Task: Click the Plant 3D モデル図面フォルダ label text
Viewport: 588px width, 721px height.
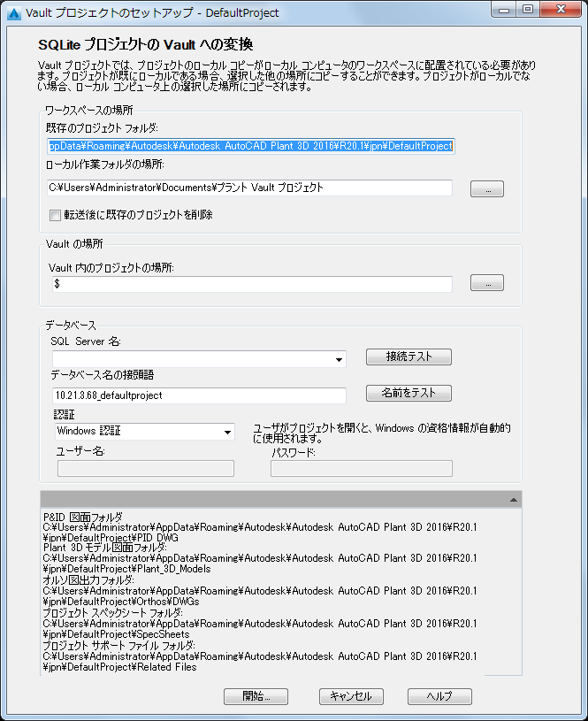Action: point(105,548)
